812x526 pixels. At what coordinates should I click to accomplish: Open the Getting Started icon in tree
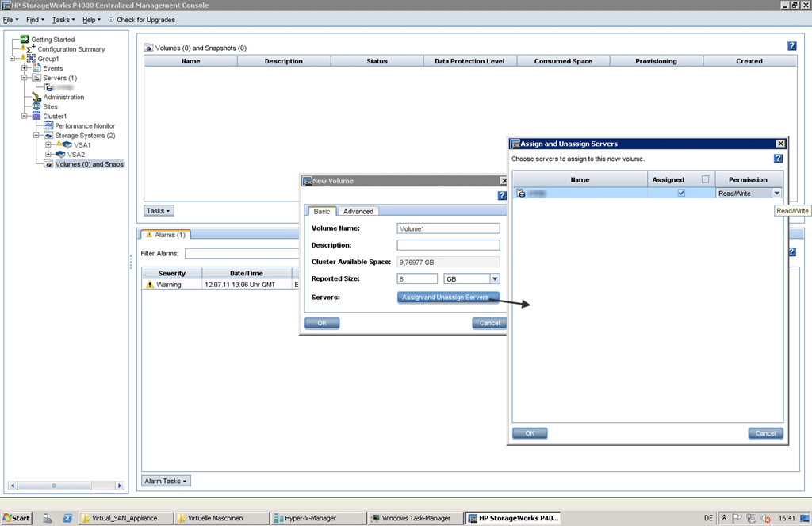(x=25, y=40)
